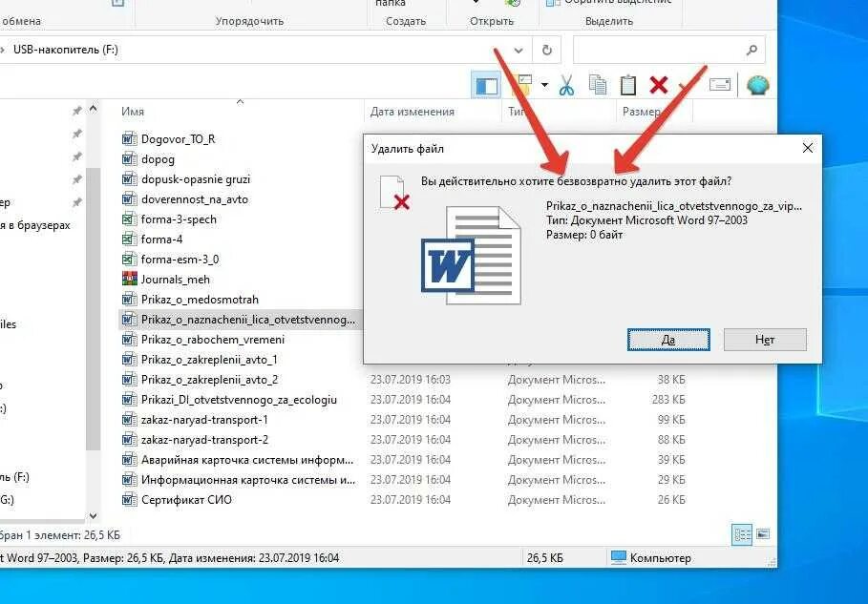868x604 pixels.
Task: Click the 26,5 КБ status bar entry
Action: [544, 557]
